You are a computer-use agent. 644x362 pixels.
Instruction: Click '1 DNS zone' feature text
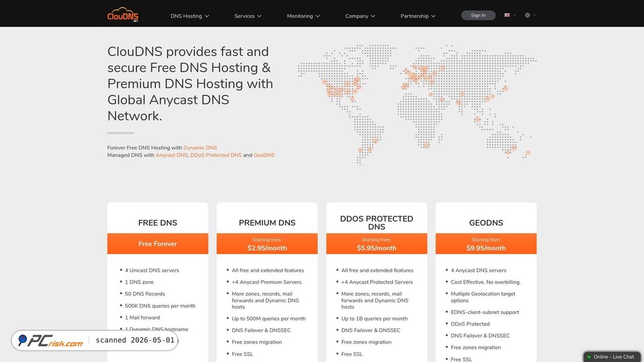139,282
